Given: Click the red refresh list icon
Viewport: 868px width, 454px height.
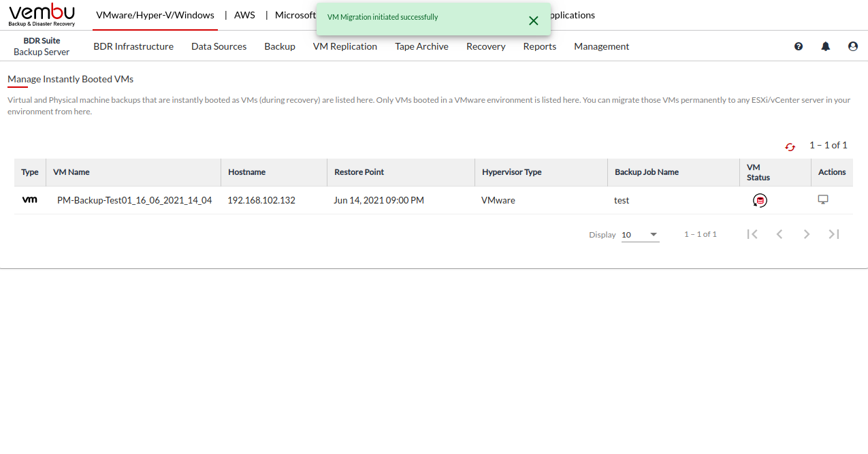Looking at the screenshot, I should click(790, 146).
